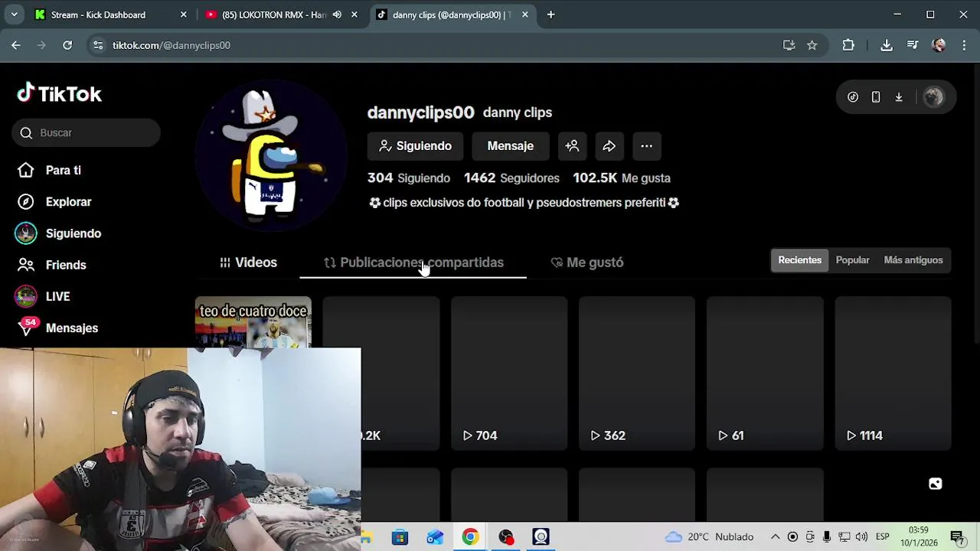Click the suggested accounts person icon
The width and height of the screenshot is (980, 551).
[572, 146]
